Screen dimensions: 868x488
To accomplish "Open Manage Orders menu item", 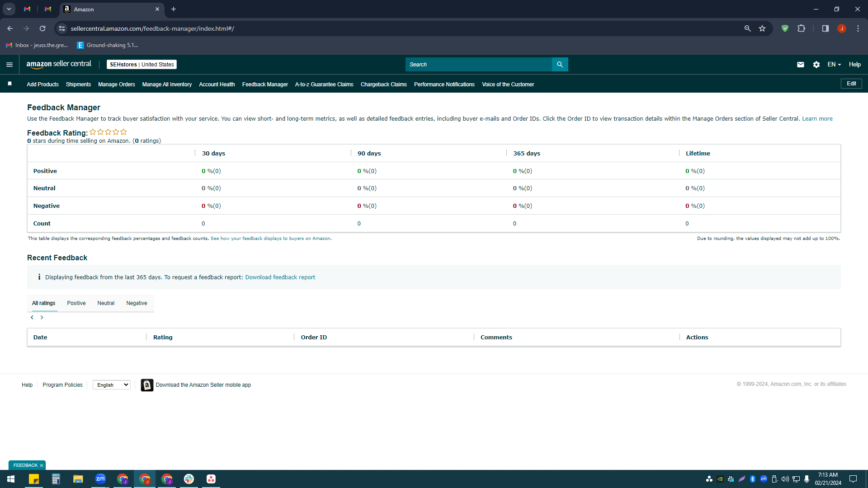I will point(117,84).
